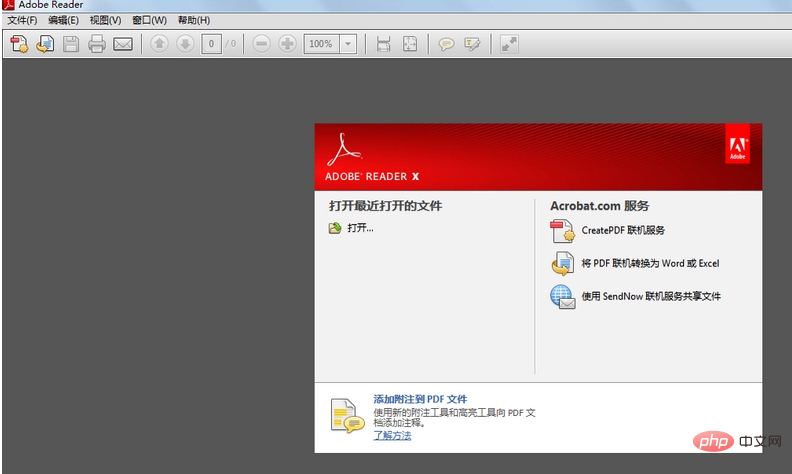Screen dimensions: 792x474
Task: Click the Save floppy disk icon
Action: (x=71, y=44)
